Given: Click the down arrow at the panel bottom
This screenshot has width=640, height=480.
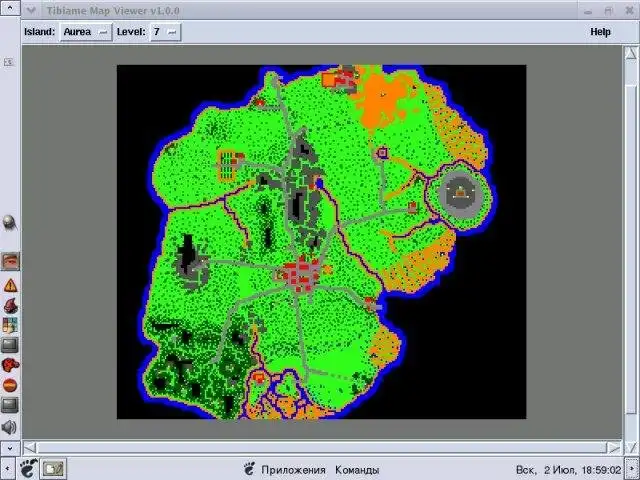Looking at the screenshot, I should pos(10,448).
